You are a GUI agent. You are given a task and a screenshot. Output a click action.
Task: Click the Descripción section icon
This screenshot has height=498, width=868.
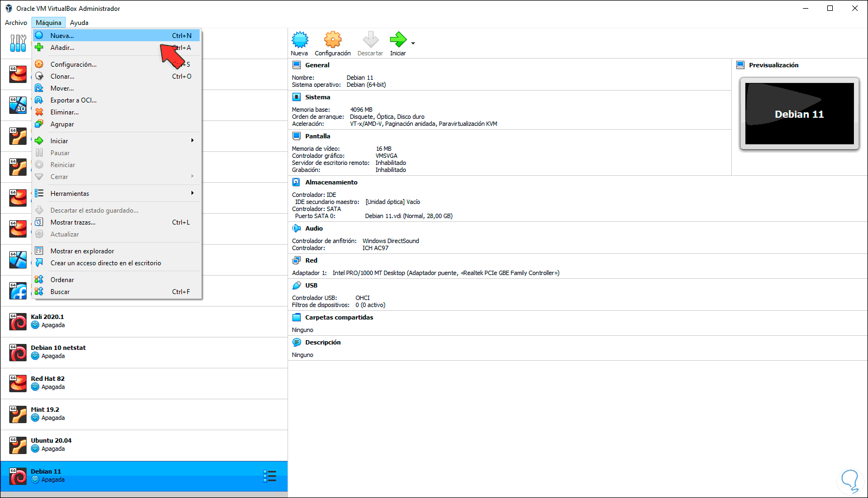click(297, 342)
